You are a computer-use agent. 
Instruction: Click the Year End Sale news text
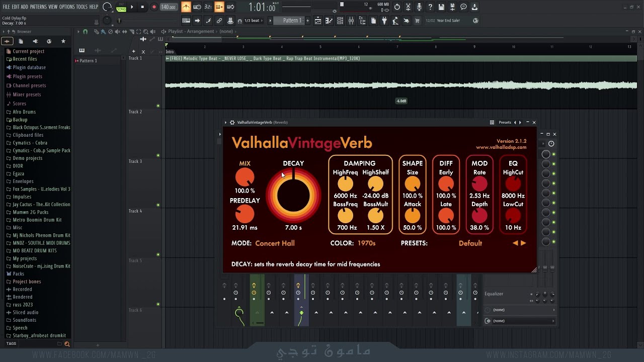pos(448,21)
